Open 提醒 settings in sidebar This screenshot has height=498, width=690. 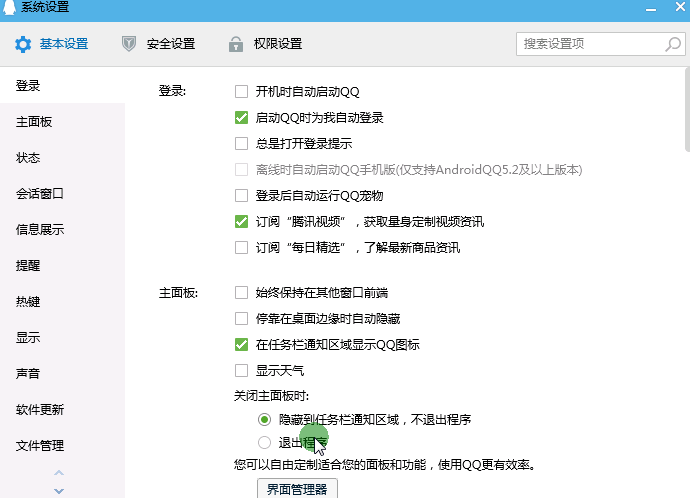[x=62, y=266]
